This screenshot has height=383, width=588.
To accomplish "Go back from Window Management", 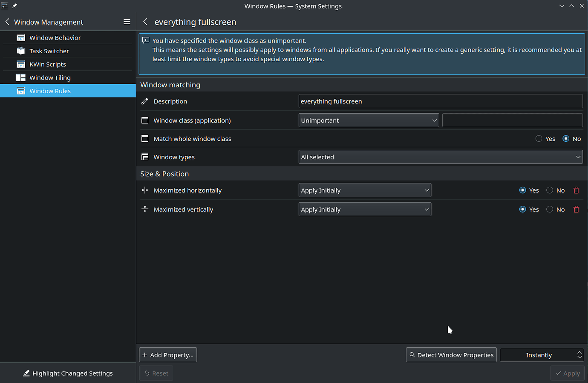I will click(7, 22).
